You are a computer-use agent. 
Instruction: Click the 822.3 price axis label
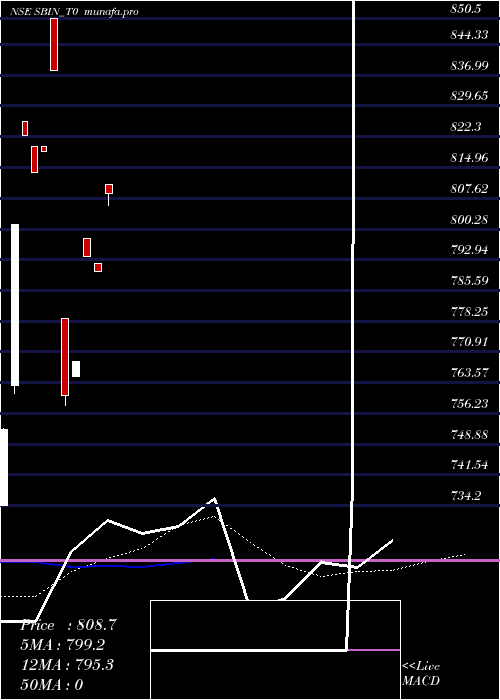(466, 127)
